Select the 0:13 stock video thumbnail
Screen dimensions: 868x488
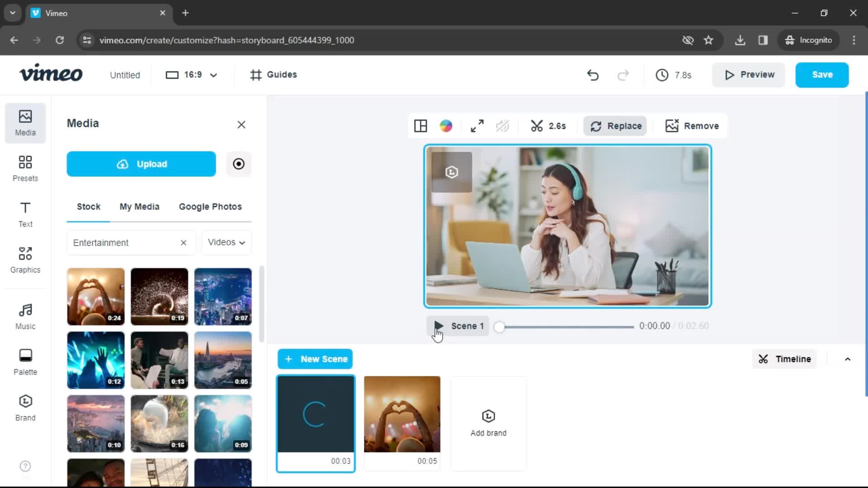coord(159,360)
